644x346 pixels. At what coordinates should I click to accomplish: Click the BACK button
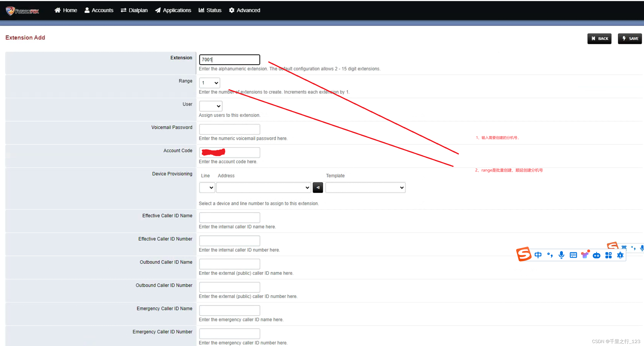click(599, 38)
